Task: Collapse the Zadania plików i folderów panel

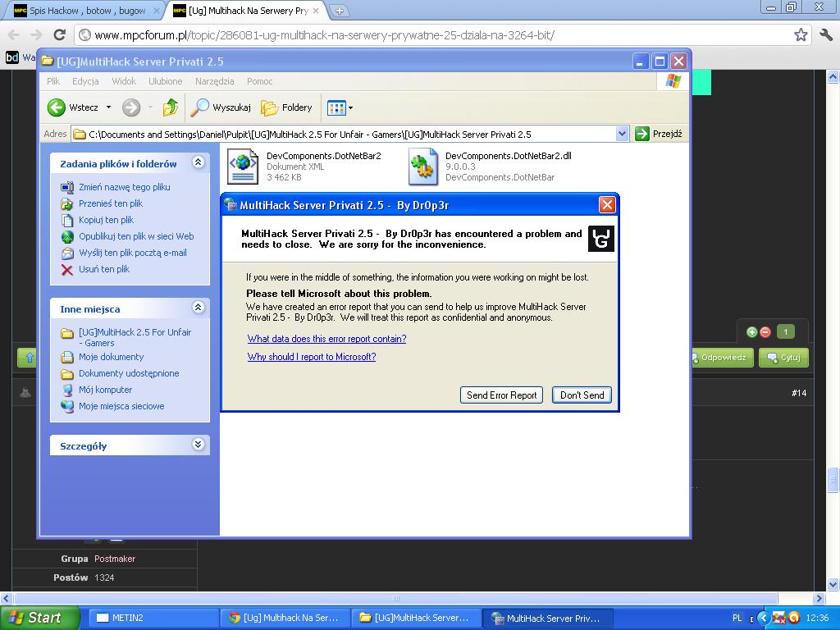Action: [x=198, y=162]
